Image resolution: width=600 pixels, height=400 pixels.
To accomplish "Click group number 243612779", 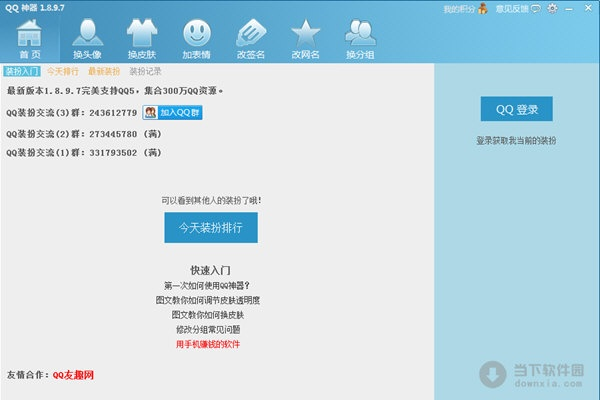I will point(113,113).
